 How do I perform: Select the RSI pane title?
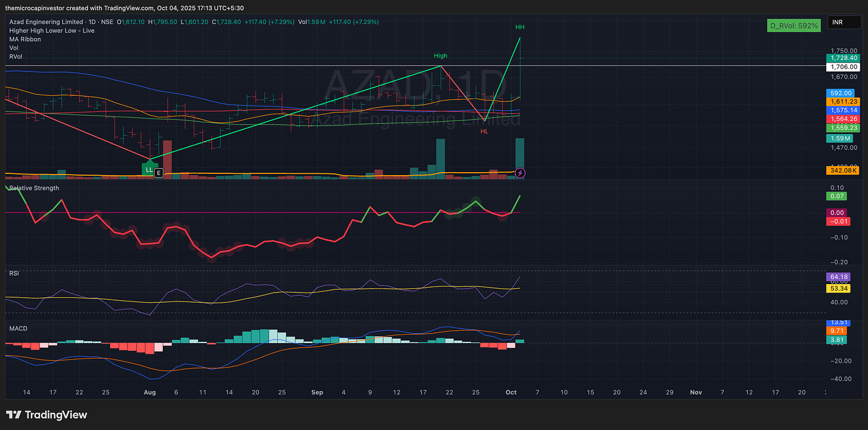point(14,273)
